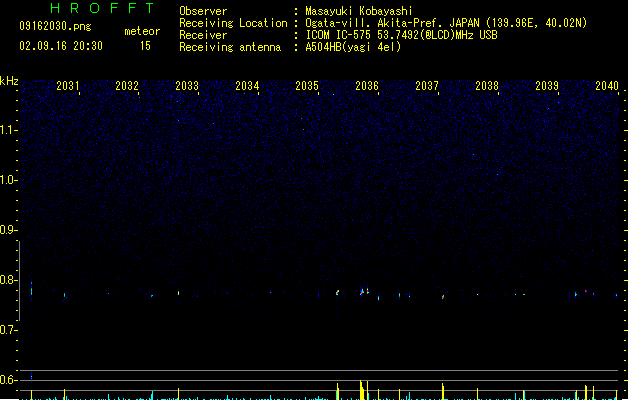Click the 2039 time marker
Image resolution: width=629 pixels, height=400 pixels.
coord(547,86)
